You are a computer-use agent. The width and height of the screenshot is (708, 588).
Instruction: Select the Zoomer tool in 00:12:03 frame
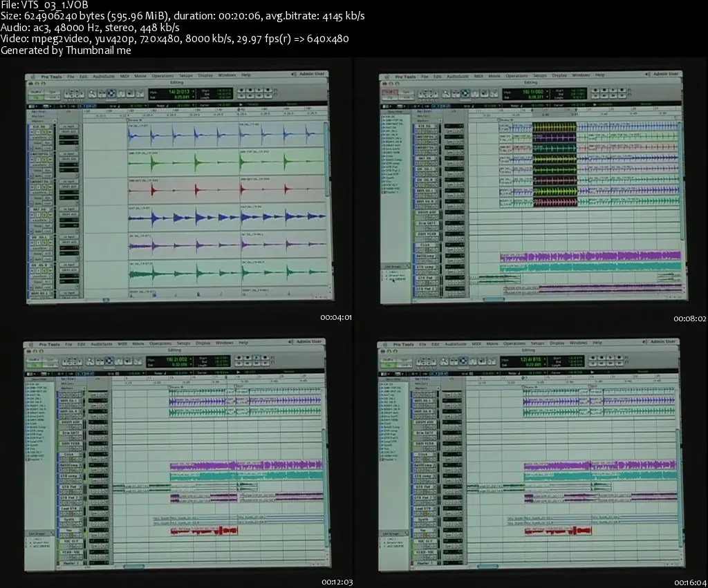(x=91, y=361)
